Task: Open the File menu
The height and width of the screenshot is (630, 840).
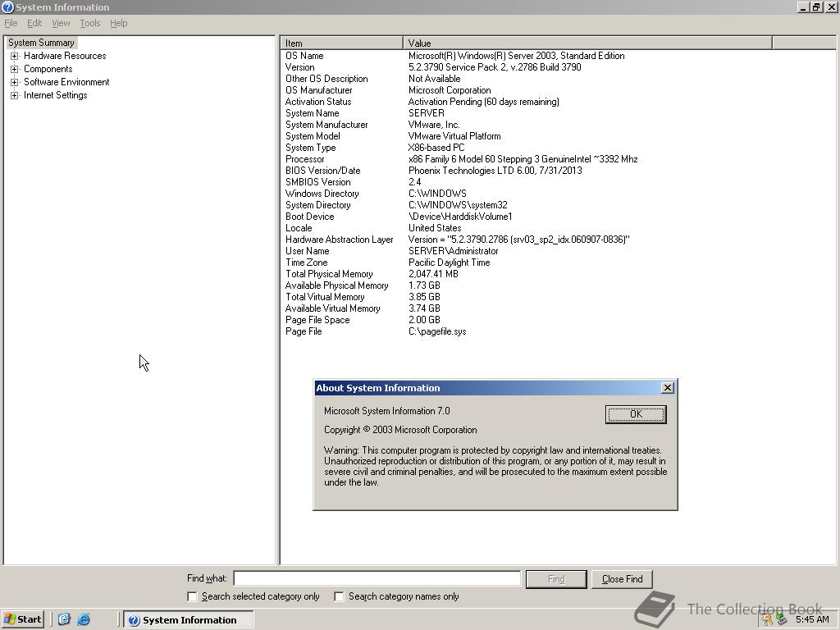Action: pyautogui.click(x=11, y=23)
